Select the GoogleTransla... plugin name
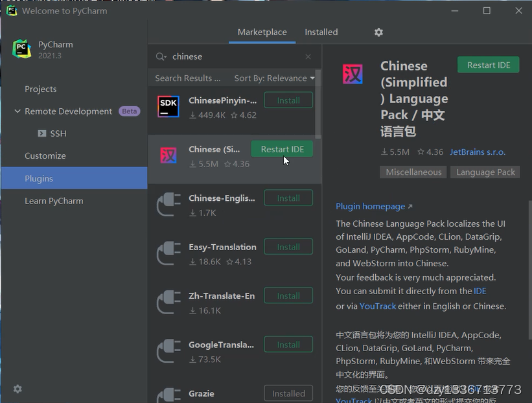 (221, 345)
